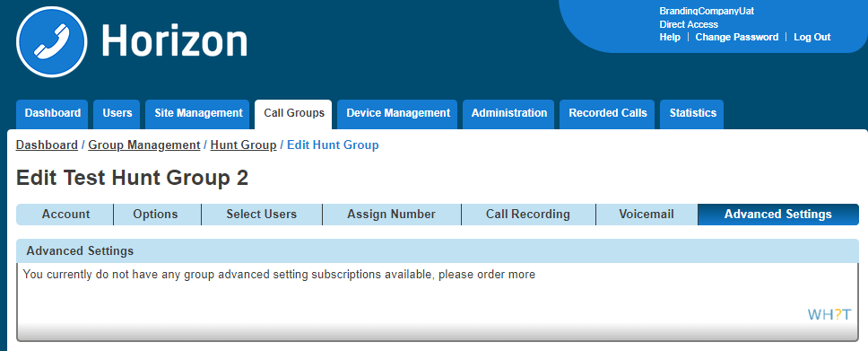
Task: Open the Recorded Calls tab
Action: (x=608, y=114)
